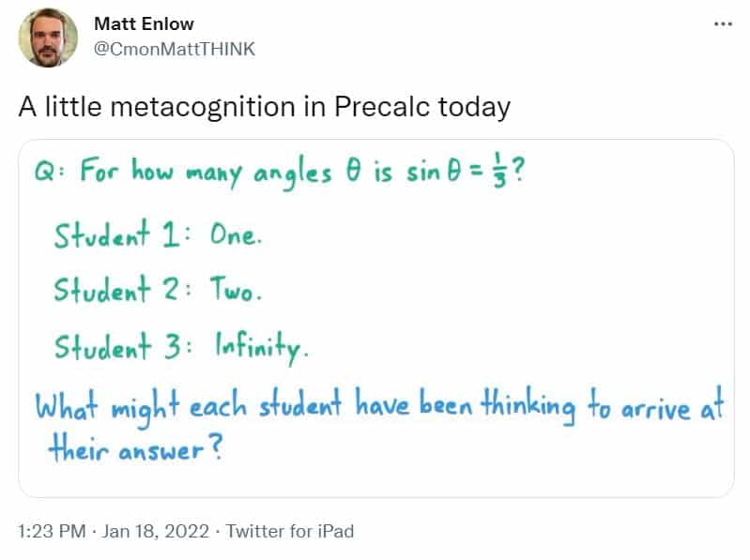Click Matt Enlow's profile avatar photo
Screen dimensions: 750x560
point(48,38)
